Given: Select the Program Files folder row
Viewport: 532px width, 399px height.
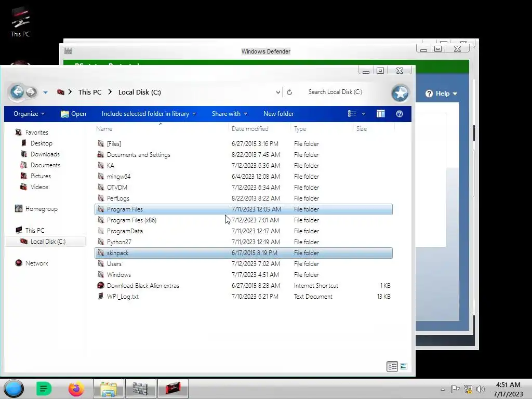Looking at the screenshot, I should [x=243, y=209].
